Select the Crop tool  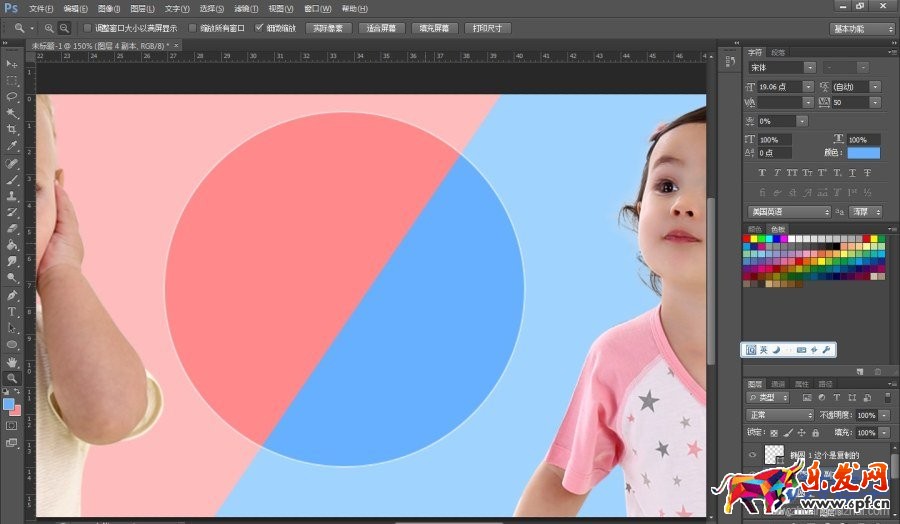coord(13,129)
